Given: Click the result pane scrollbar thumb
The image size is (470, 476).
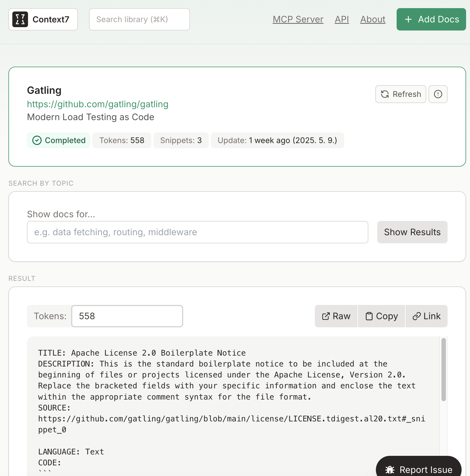Looking at the screenshot, I should [x=443, y=370].
